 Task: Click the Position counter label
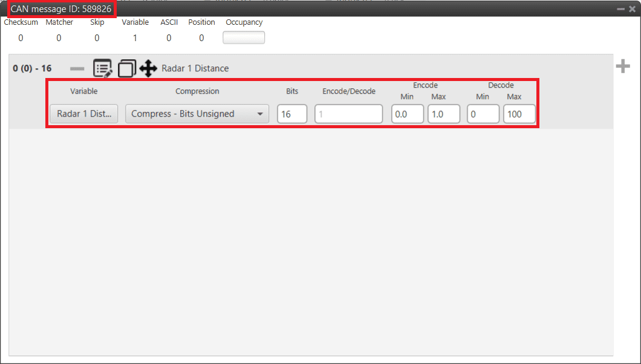click(x=201, y=22)
